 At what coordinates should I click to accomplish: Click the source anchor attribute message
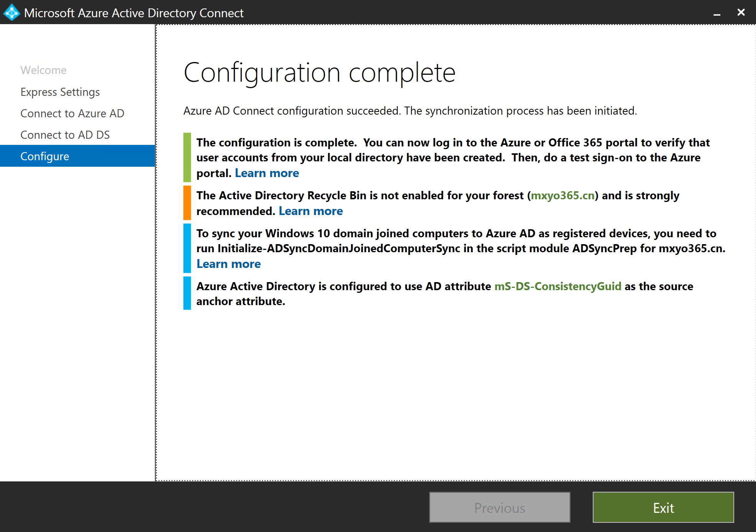[x=445, y=294]
